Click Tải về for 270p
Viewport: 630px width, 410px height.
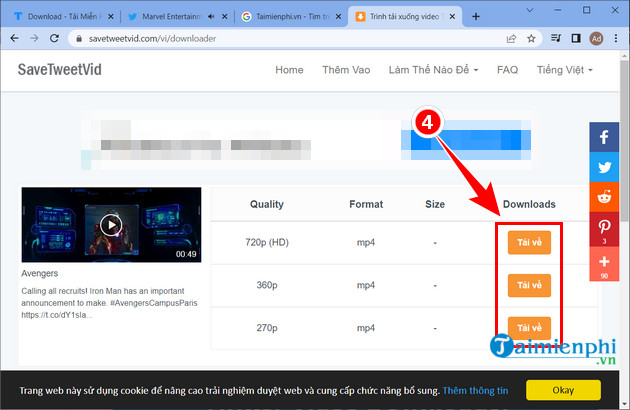click(x=529, y=328)
